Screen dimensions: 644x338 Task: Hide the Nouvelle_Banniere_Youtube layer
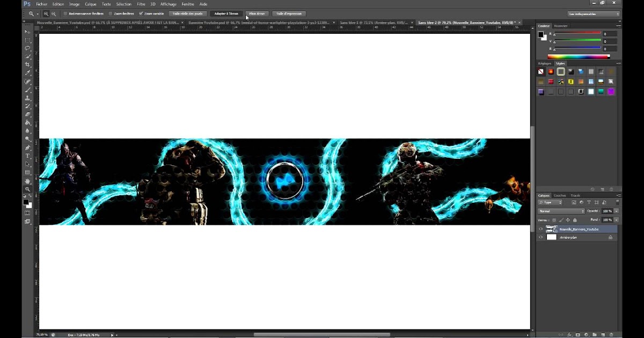(x=540, y=229)
